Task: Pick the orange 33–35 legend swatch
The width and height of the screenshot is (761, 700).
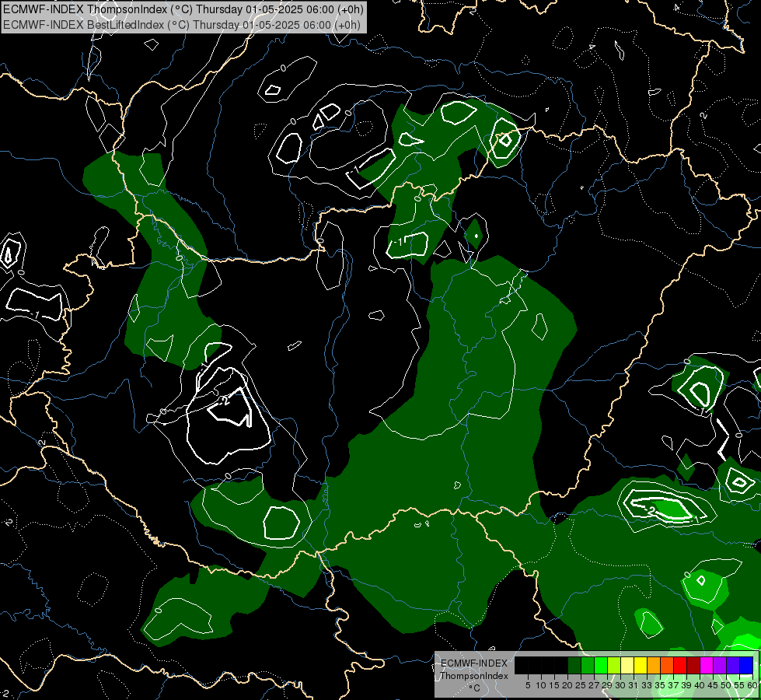Action: tap(654, 665)
